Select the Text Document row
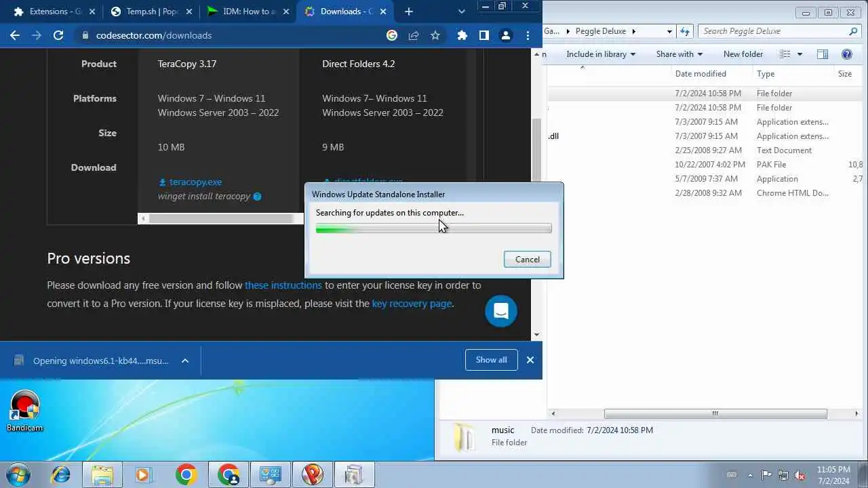 pos(705,150)
